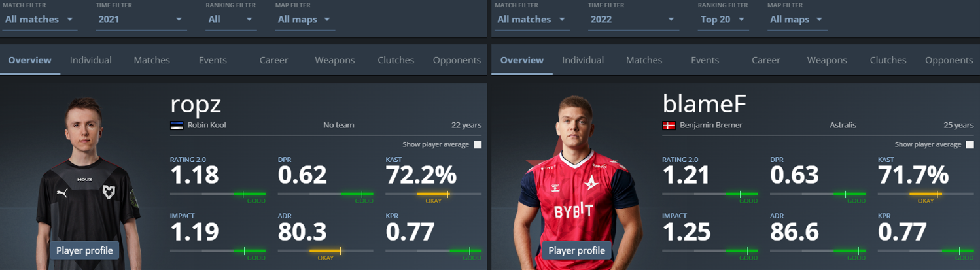Select the Individual tab in ropz's panel
Viewport: 980px width, 270px height.
coord(91,60)
